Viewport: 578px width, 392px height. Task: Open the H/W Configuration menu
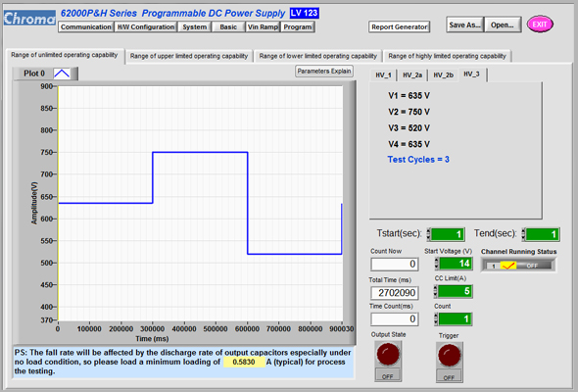coord(146,26)
